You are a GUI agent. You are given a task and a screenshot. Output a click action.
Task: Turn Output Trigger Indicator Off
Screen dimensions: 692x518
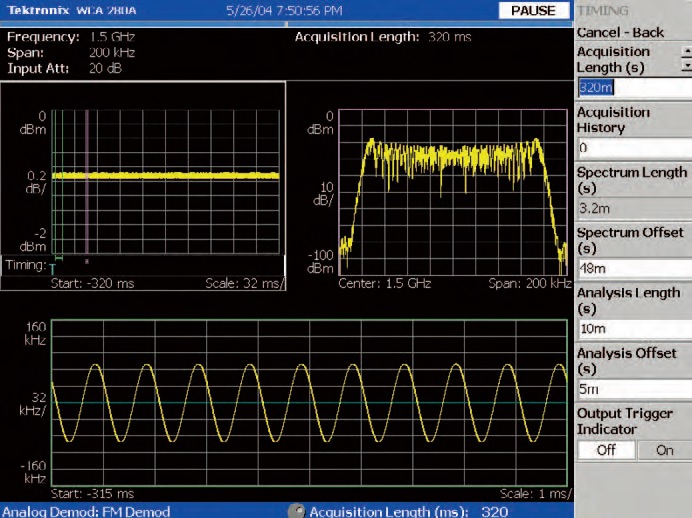coord(605,450)
